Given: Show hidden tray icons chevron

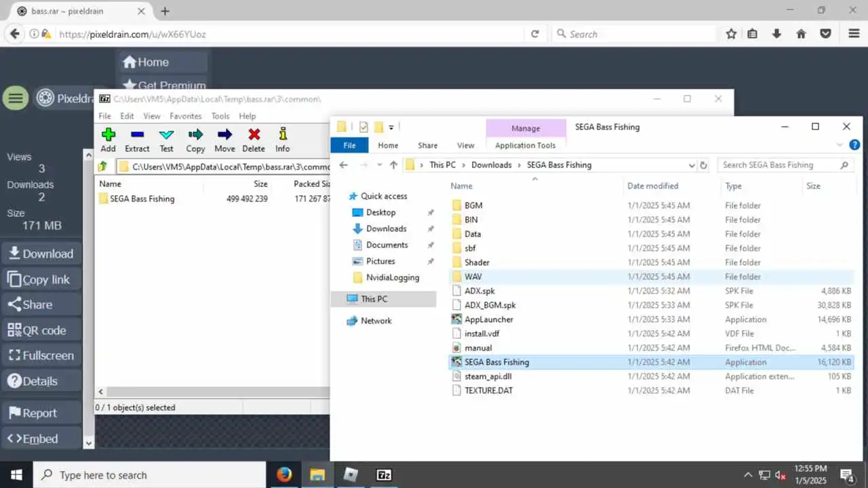Looking at the screenshot, I should [748, 475].
